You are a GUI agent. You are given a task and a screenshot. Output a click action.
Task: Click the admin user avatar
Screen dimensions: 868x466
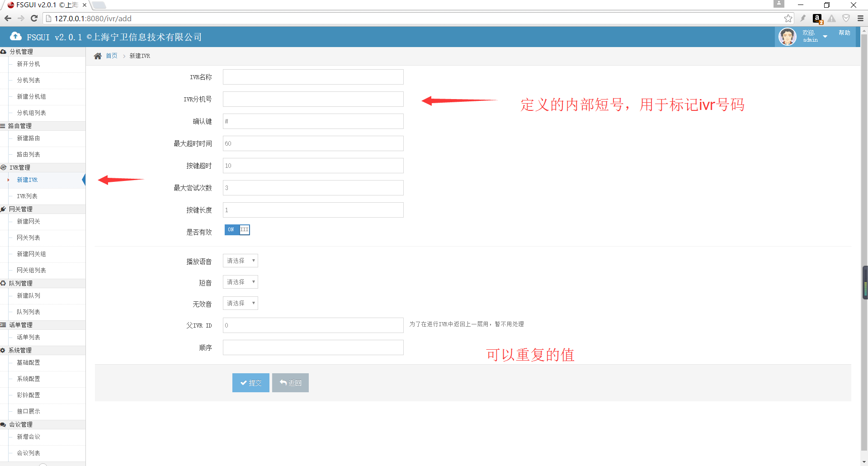[787, 37]
